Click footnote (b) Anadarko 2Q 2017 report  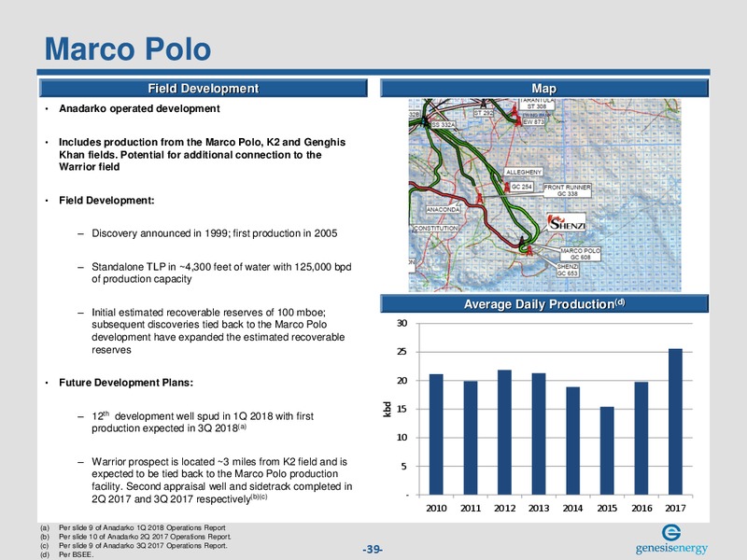145,537
